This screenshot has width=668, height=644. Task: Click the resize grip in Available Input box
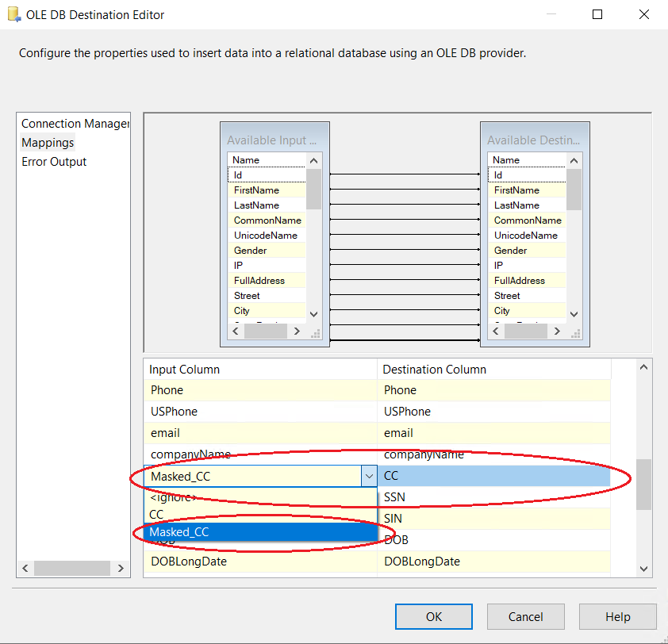click(x=315, y=334)
